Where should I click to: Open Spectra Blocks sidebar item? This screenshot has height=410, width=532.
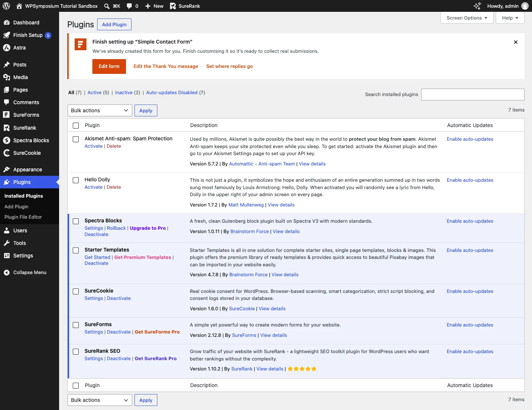(x=30, y=140)
